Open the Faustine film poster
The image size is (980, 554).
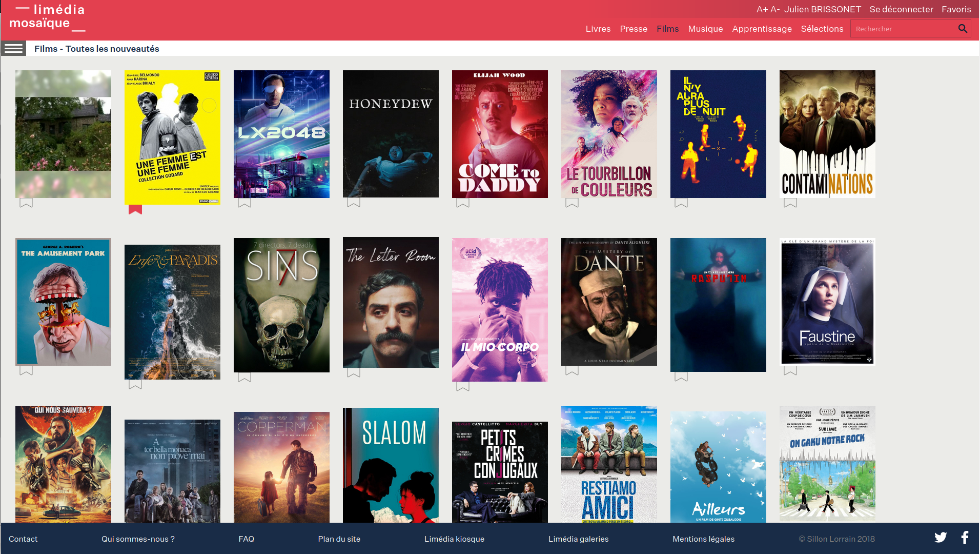coord(827,302)
